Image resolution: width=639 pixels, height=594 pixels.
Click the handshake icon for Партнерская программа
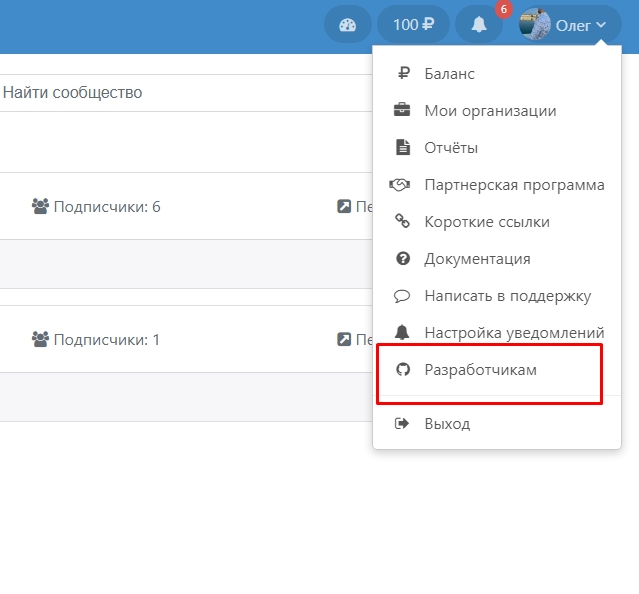click(402, 184)
